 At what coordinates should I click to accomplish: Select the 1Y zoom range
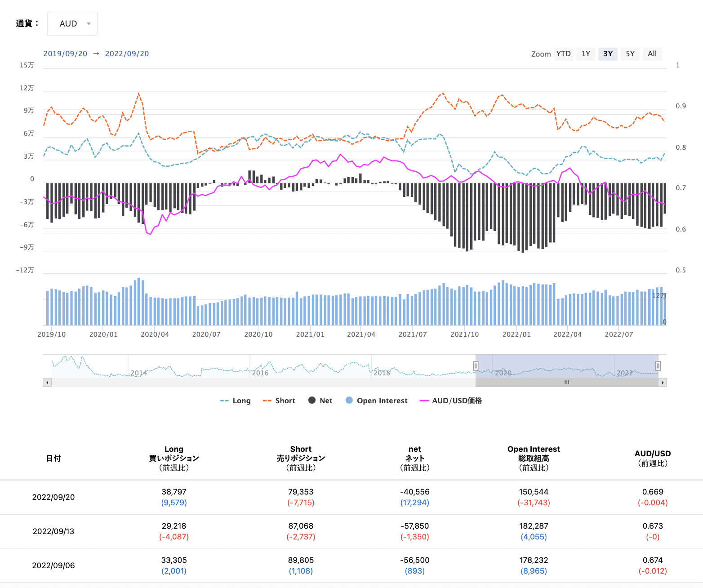pyautogui.click(x=586, y=54)
